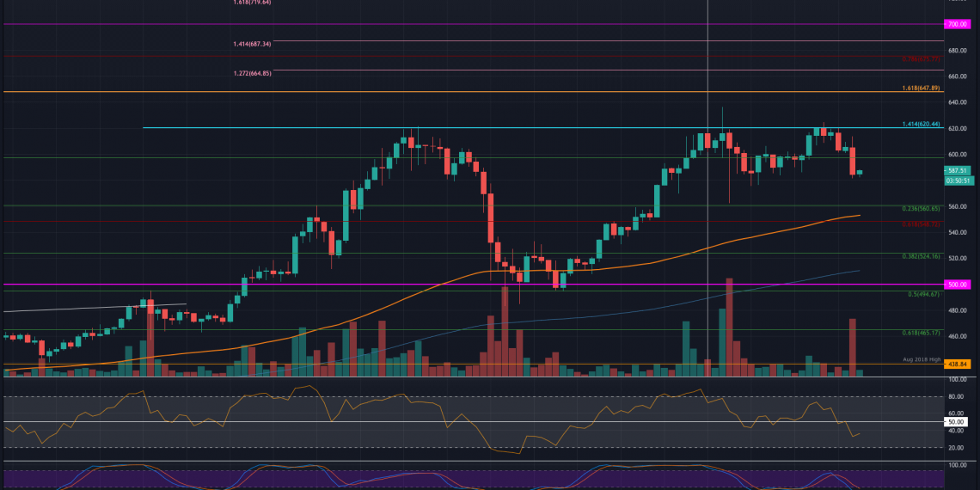The image size is (980, 490).
Task: Select the green 587.51 current price tag
Action: coord(957,171)
